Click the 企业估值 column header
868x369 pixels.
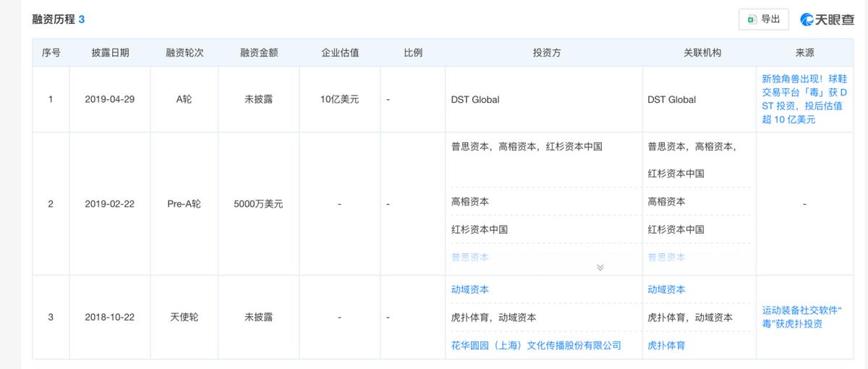[x=340, y=53]
